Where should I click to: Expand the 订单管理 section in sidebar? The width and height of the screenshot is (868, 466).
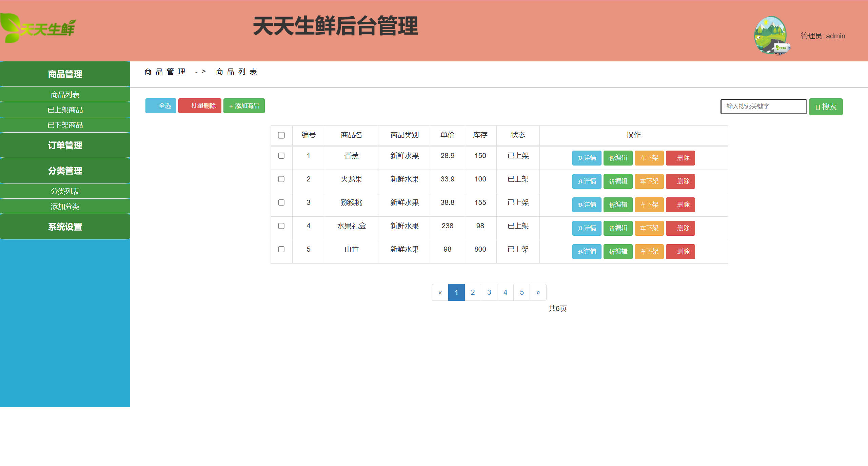click(65, 145)
